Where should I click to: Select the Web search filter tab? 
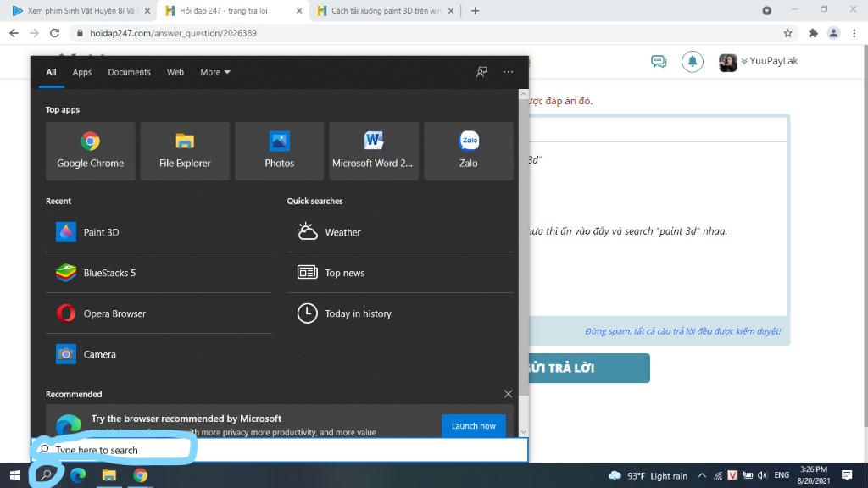coord(175,72)
